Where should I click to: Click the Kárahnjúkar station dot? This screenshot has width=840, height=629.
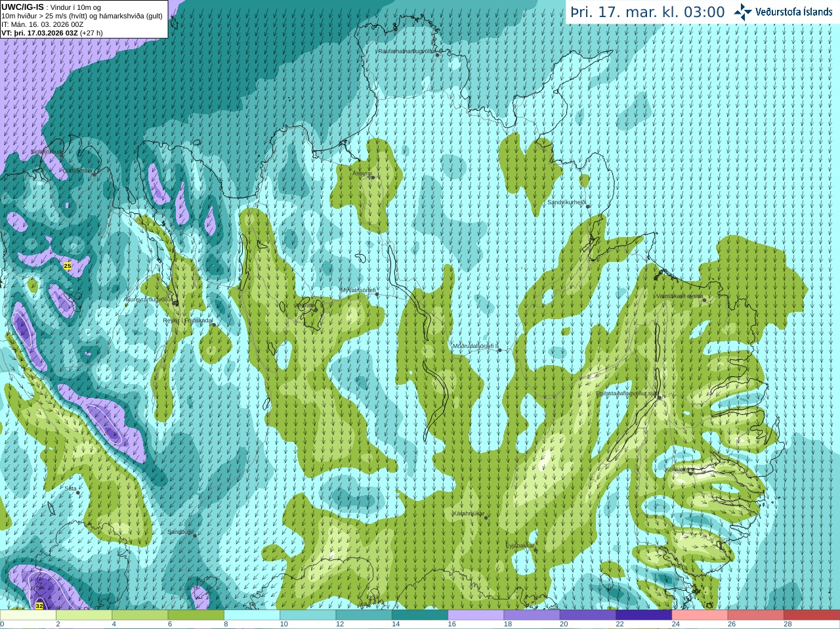click(486, 517)
